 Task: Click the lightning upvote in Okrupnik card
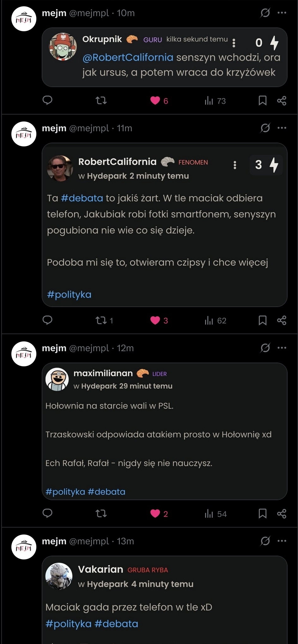coord(274,43)
